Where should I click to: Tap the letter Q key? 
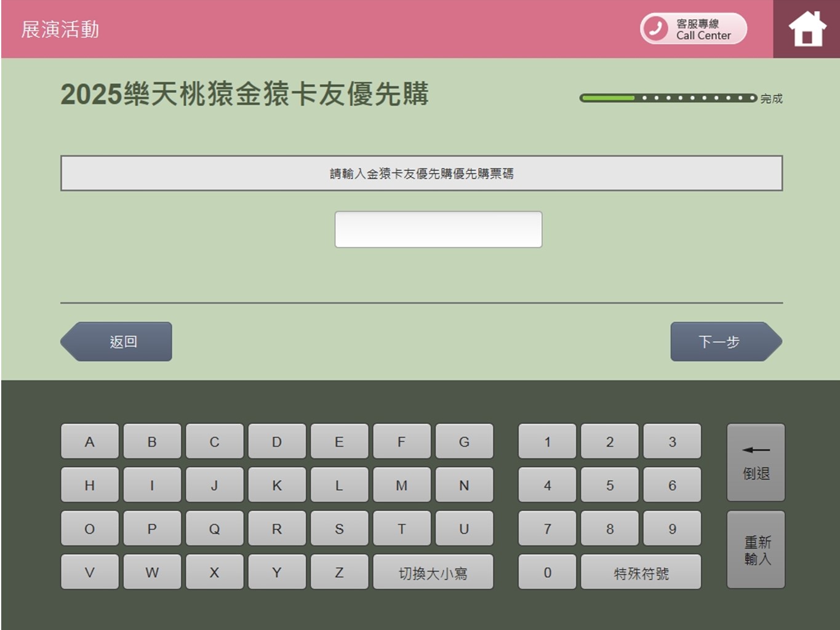(215, 528)
